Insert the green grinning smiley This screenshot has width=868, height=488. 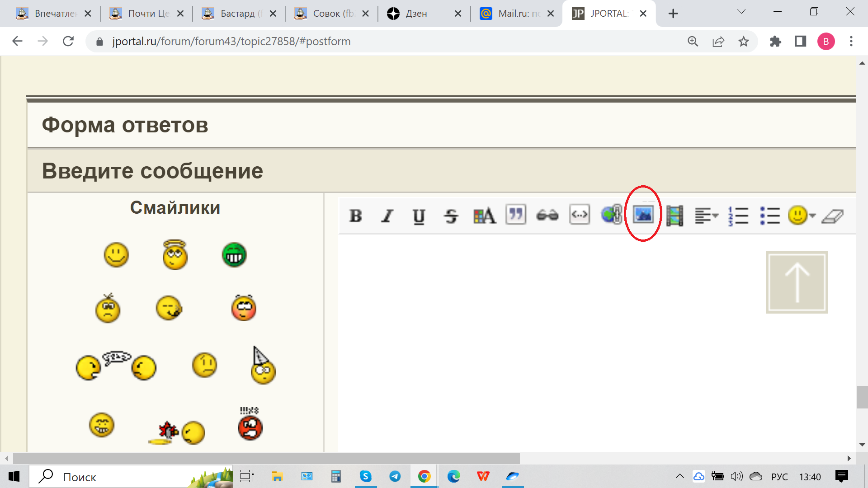tap(234, 255)
